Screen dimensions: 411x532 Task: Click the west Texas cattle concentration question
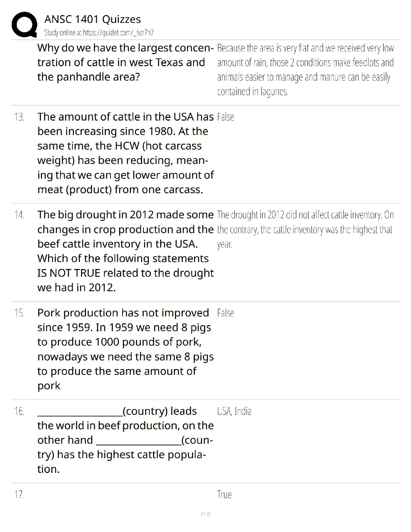tap(126, 62)
